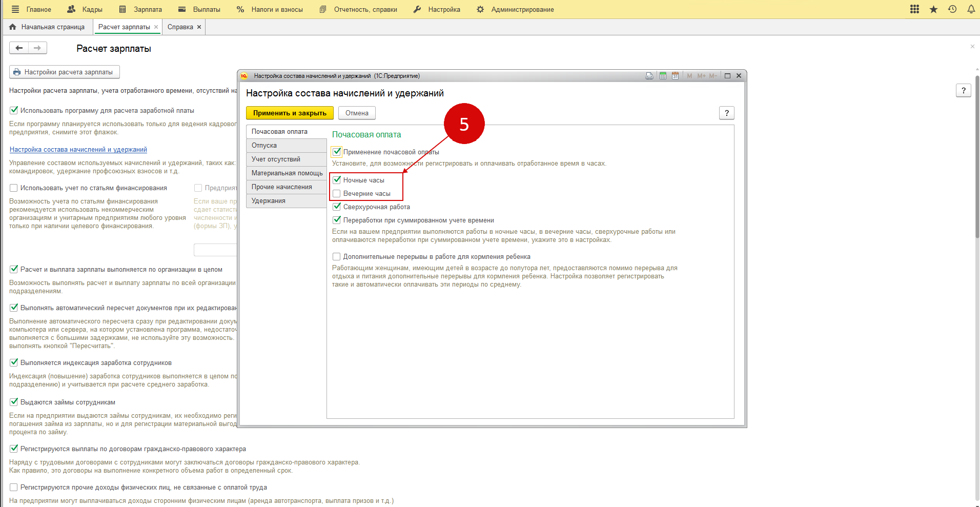Toggle выплаты по договорам гражданско-правового характера

pos(14,449)
